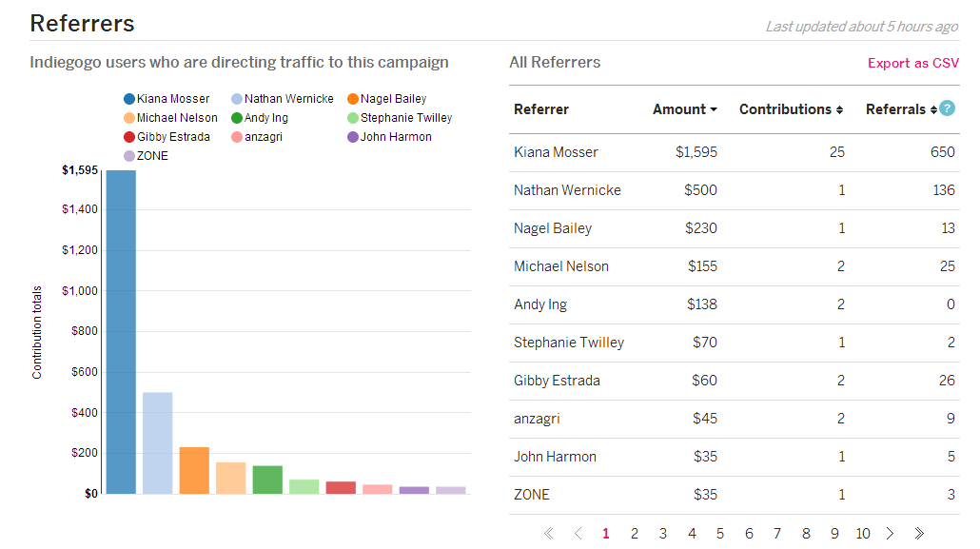This screenshot has height=549, width=980.
Task: Click the Referrals help question-mark icon
Action: pos(947,109)
